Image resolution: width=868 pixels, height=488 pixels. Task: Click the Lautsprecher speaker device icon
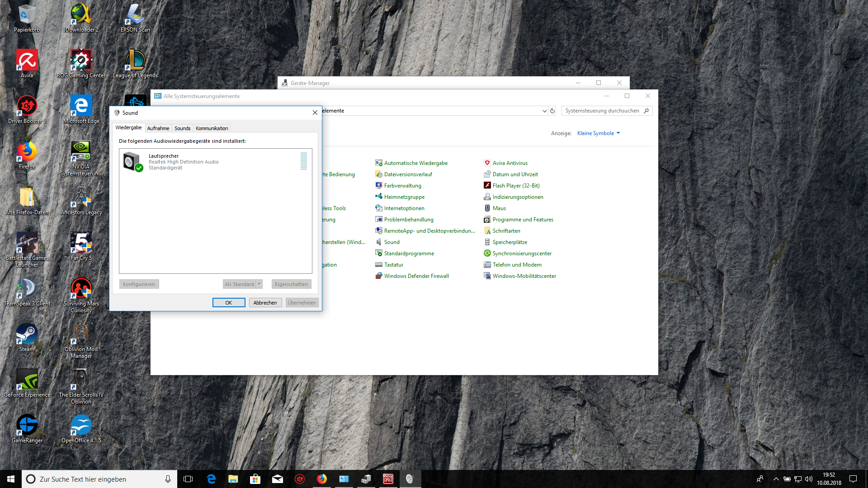(x=132, y=161)
